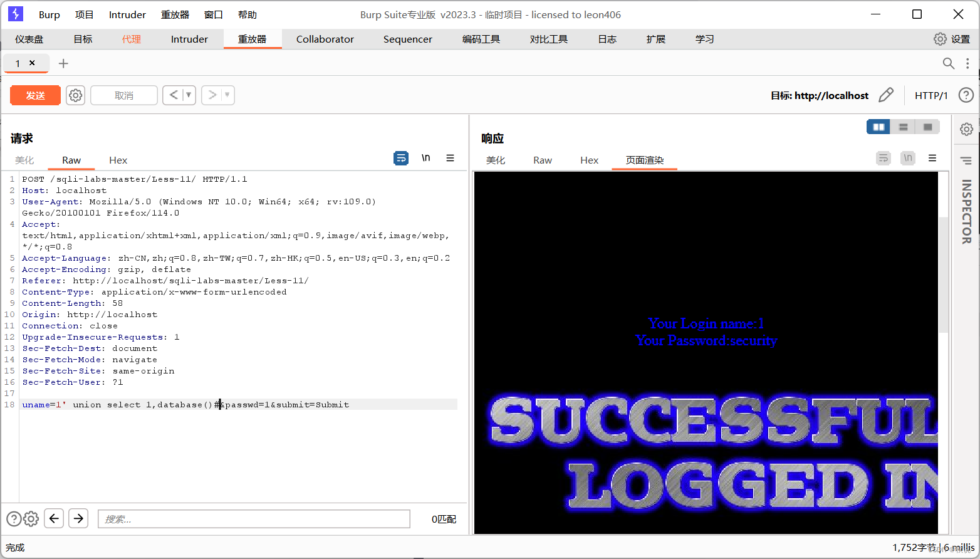Switch to 对比工具 tab

click(x=549, y=39)
